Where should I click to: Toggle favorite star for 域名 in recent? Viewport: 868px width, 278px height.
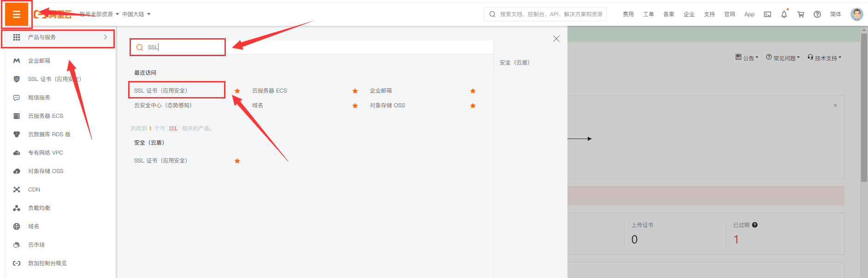tap(355, 105)
